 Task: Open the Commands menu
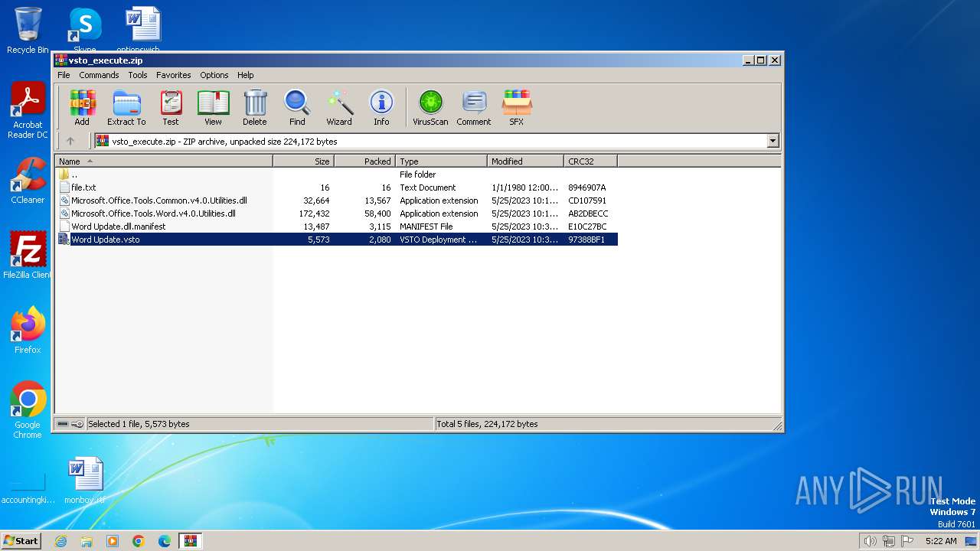[x=99, y=75]
